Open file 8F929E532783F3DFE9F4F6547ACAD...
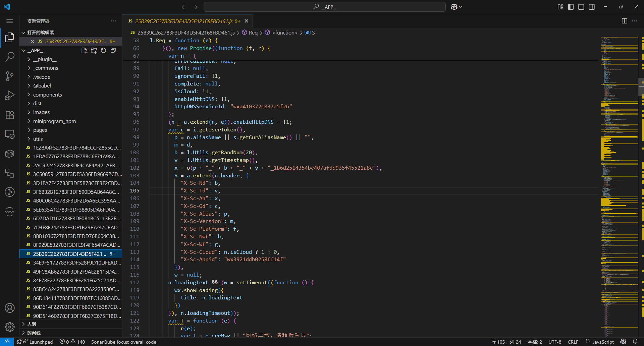Image resolution: width=644 pixels, height=346 pixels. point(71,245)
